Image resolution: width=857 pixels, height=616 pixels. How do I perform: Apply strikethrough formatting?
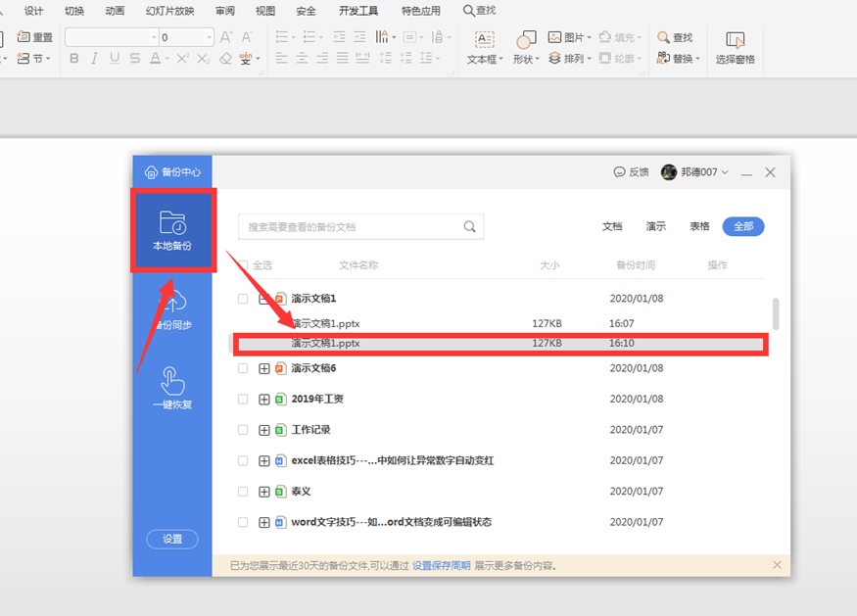click(135, 59)
